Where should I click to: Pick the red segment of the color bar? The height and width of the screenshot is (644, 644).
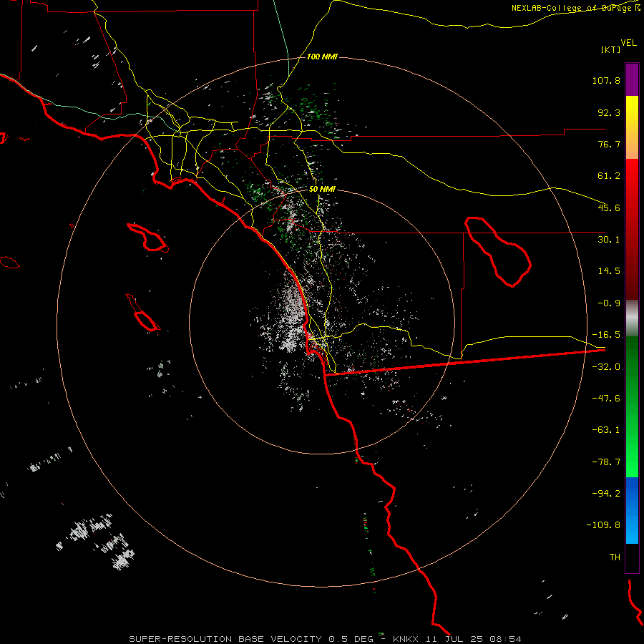(x=632, y=229)
